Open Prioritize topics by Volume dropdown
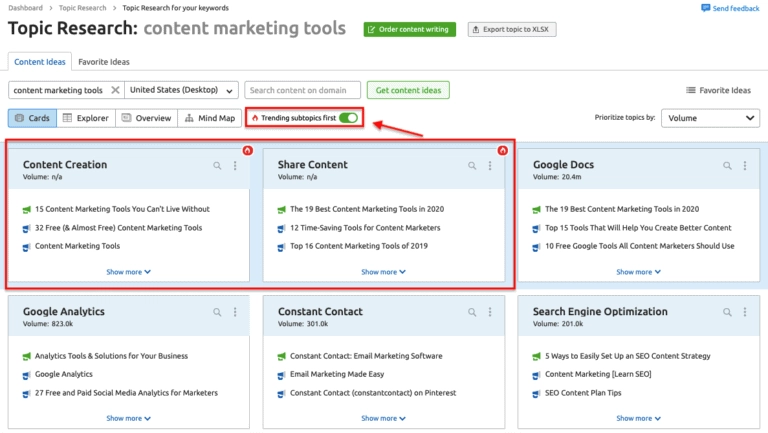The width and height of the screenshot is (768, 433). 710,118
